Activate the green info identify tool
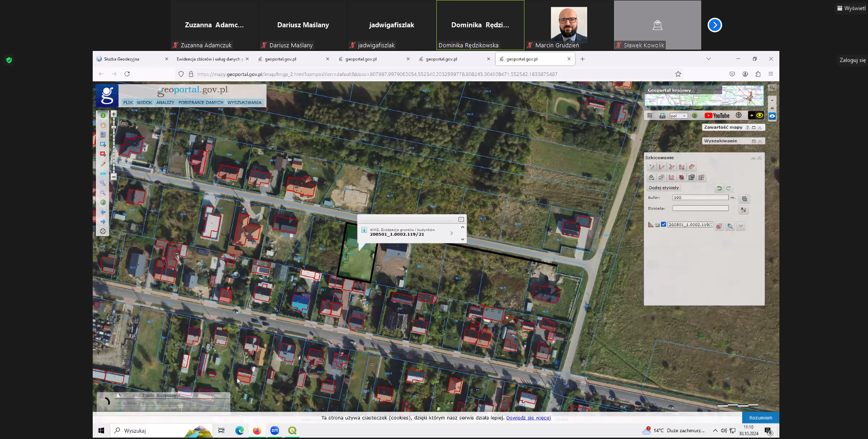This screenshot has height=439, width=868. point(103,116)
